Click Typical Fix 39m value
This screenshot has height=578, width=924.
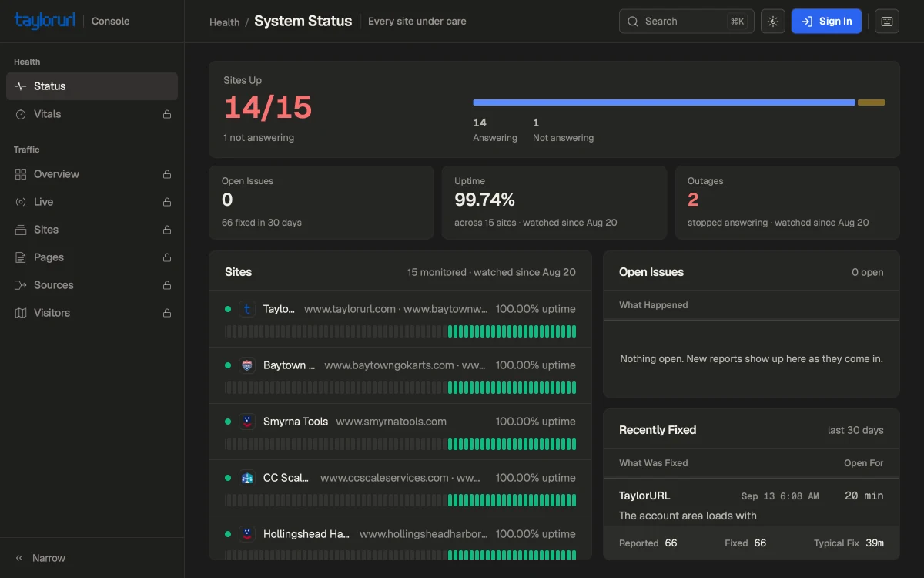875,543
